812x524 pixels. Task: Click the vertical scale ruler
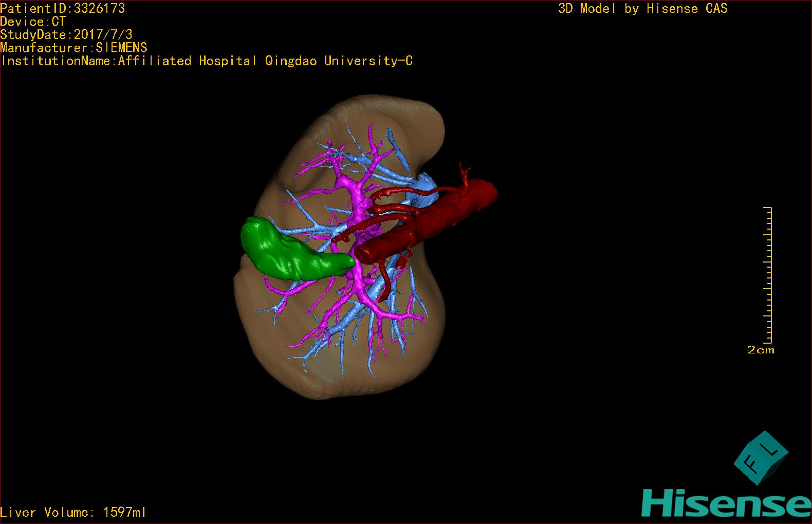(x=768, y=275)
